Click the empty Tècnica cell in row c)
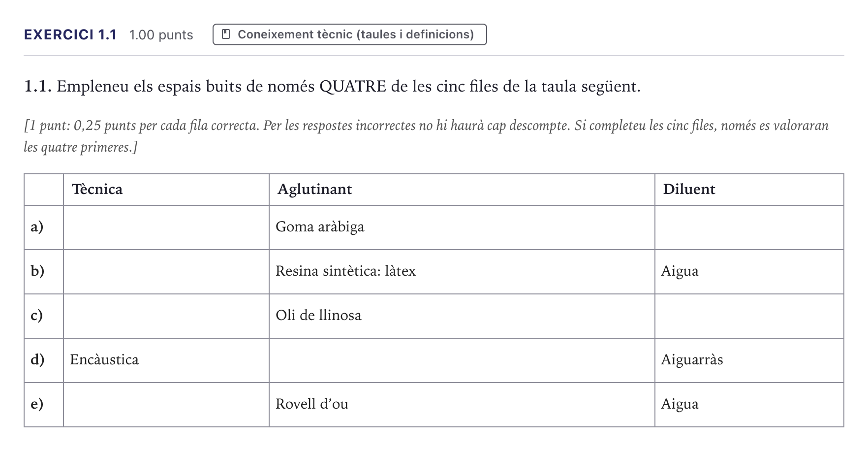This screenshot has width=868, height=451. pos(166,316)
